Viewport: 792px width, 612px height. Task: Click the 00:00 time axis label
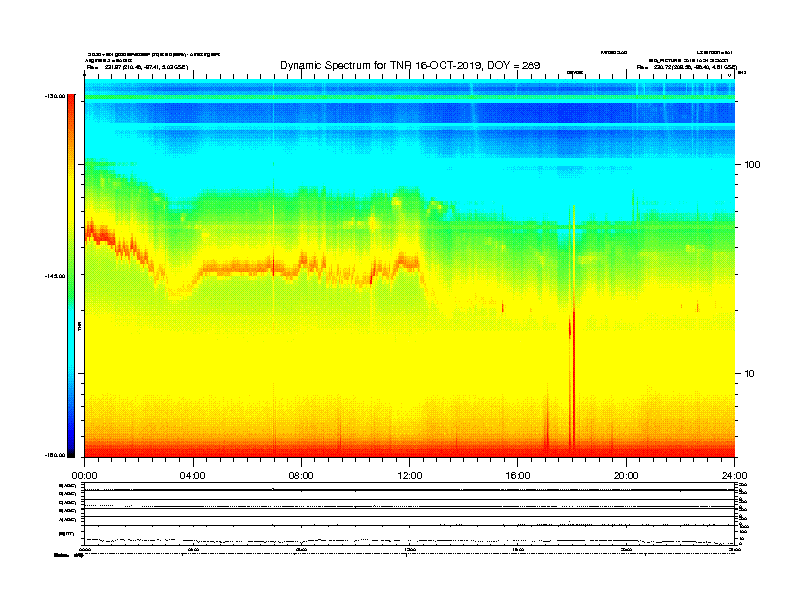(x=84, y=476)
